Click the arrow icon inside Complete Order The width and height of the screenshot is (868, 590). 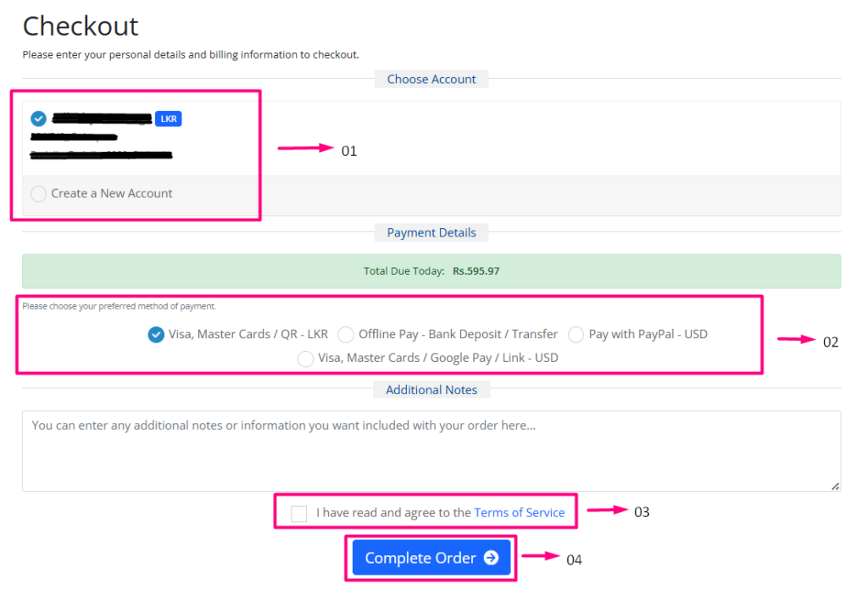491,558
